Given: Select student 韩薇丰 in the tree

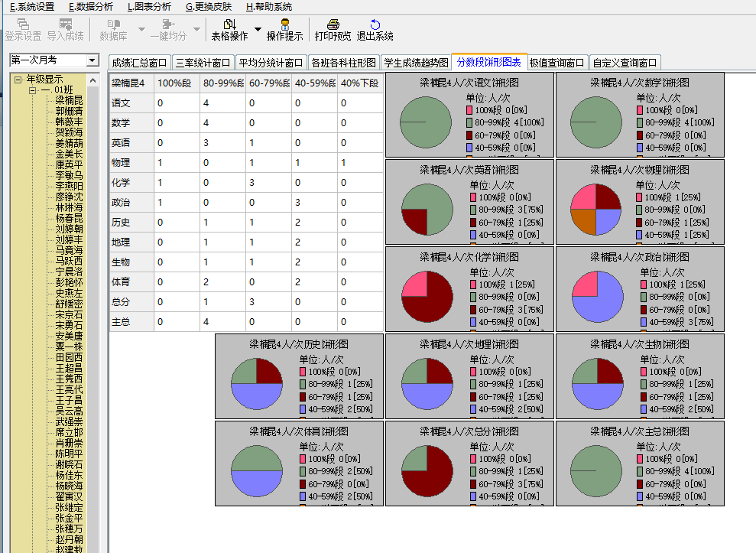Looking at the screenshot, I should [x=69, y=122].
